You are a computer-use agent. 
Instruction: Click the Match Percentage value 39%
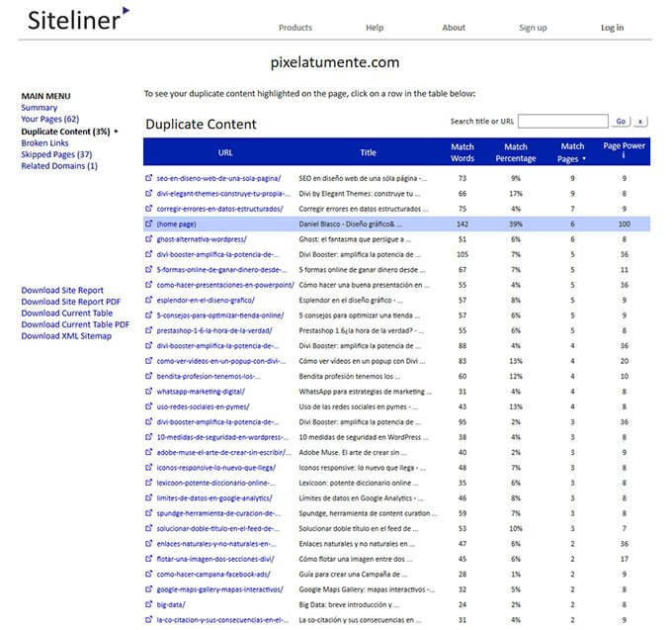516,224
